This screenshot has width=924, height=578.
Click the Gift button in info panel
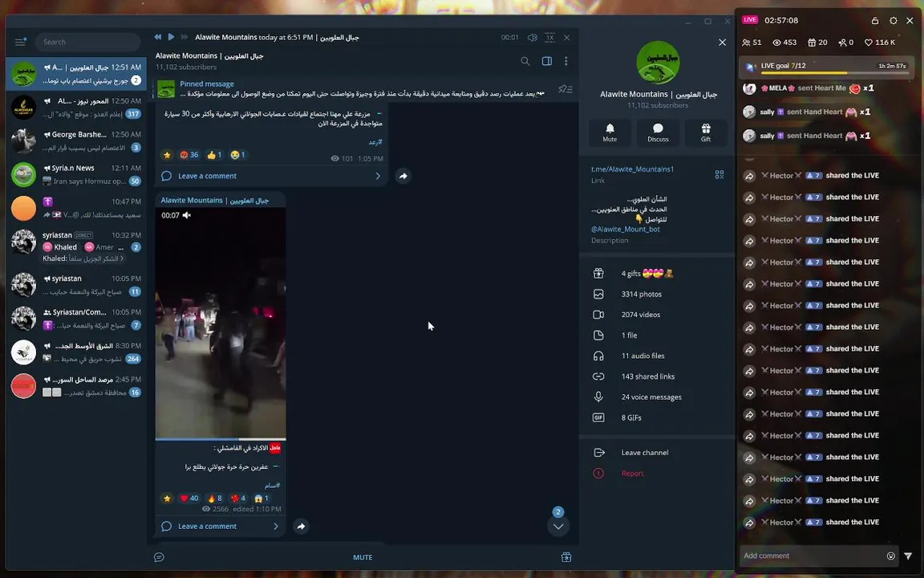705,132
